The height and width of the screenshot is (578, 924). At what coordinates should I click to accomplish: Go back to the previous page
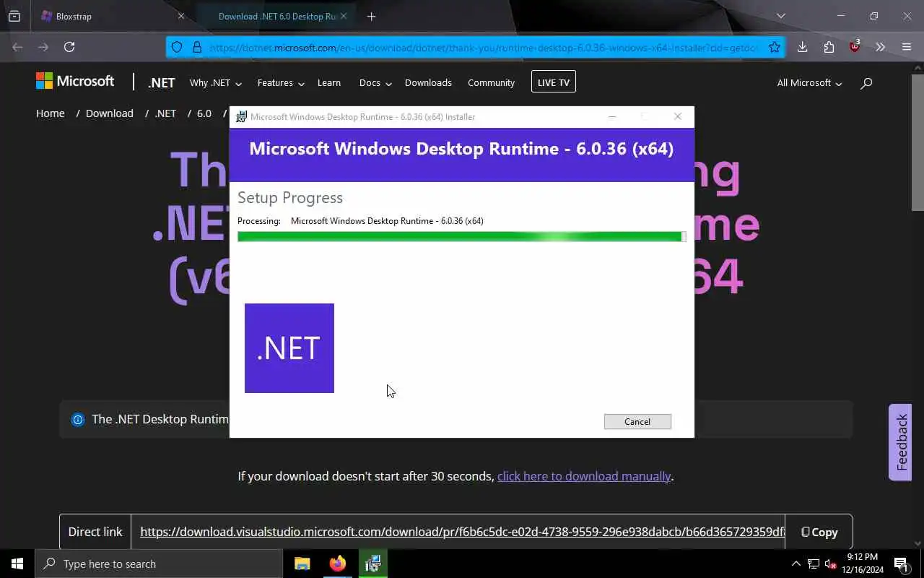(x=17, y=47)
